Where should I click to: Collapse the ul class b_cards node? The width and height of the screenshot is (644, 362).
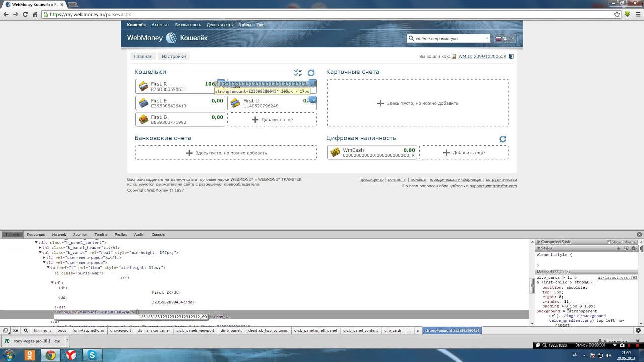[40, 253]
